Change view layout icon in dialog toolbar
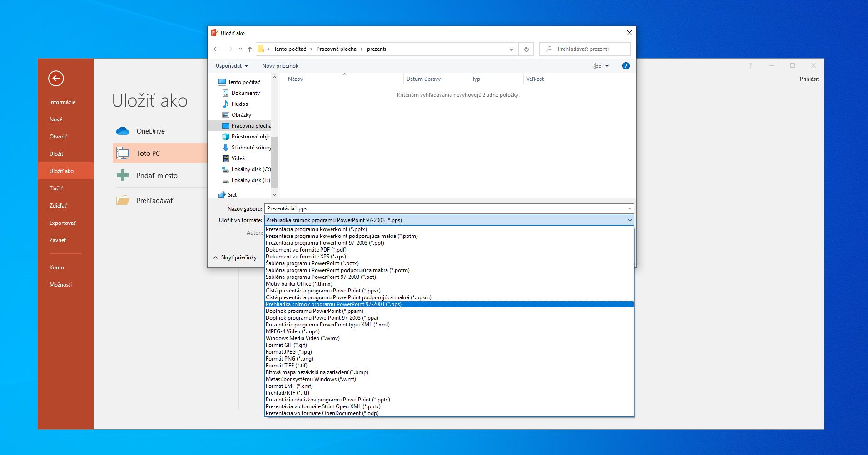The width and height of the screenshot is (868, 455). 597,66
